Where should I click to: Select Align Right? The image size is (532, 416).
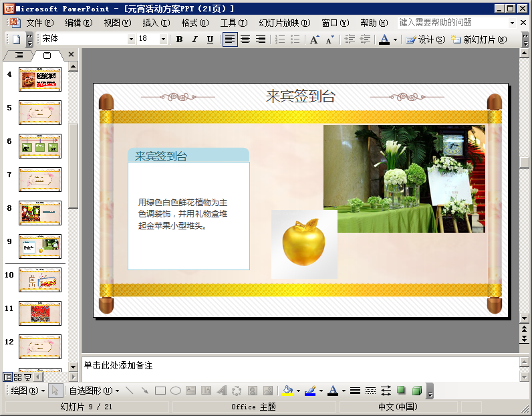pyautogui.click(x=261, y=39)
